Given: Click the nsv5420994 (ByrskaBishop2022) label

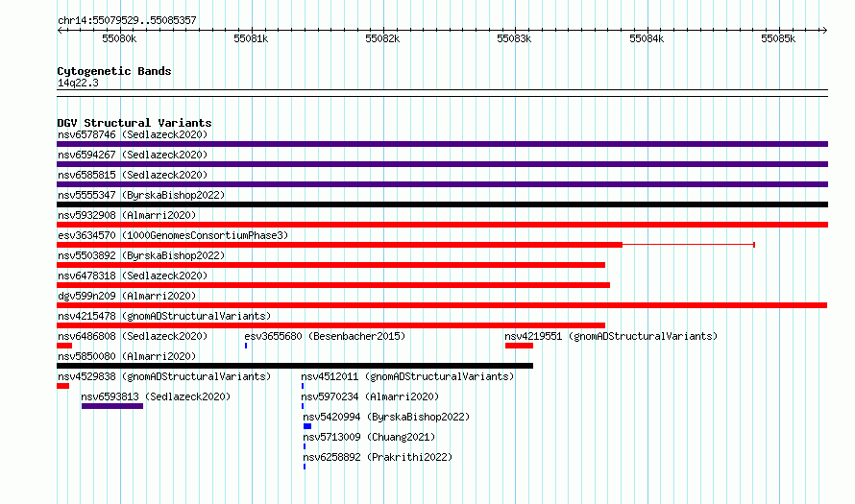Looking at the screenshot, I should (x=386, y=417).
